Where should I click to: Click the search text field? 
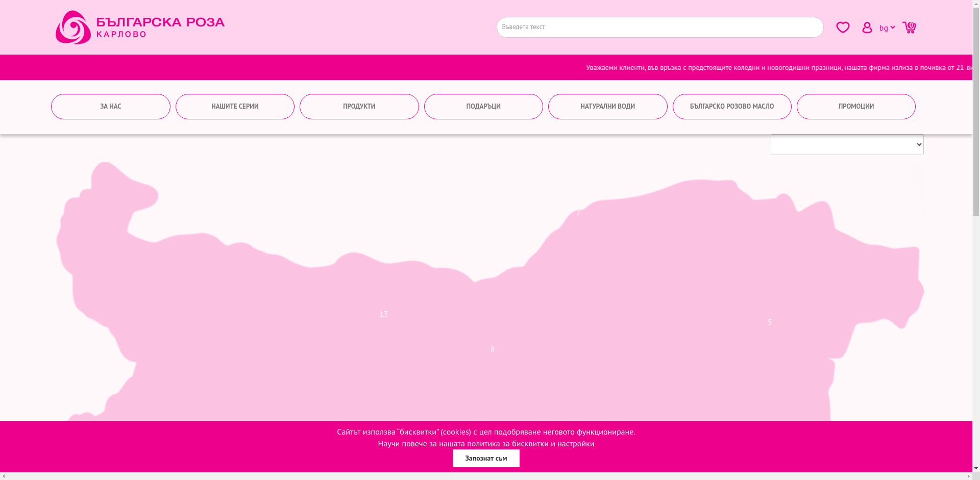pyautogui.click(x=659, y=28)
